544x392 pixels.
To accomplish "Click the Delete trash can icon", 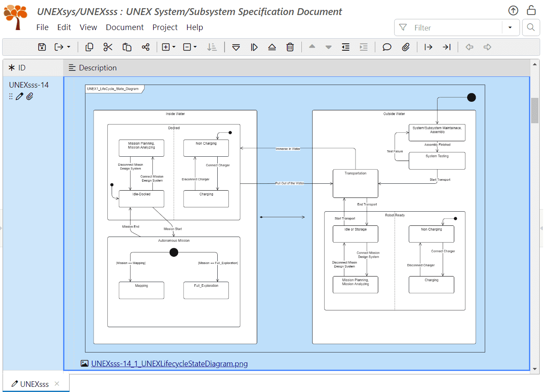I will tap(290, 47).
